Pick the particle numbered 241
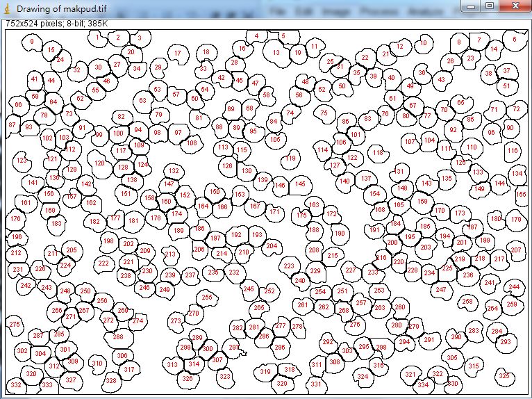The image size is (532, 399). pos(490,283)
